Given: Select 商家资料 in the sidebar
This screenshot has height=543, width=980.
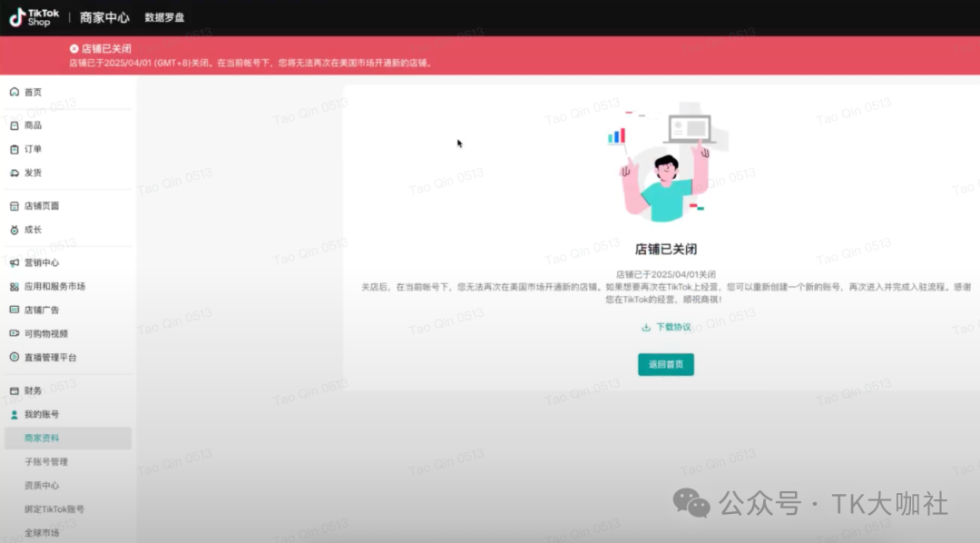Looking at the screenshot, I should click(42, 438).
